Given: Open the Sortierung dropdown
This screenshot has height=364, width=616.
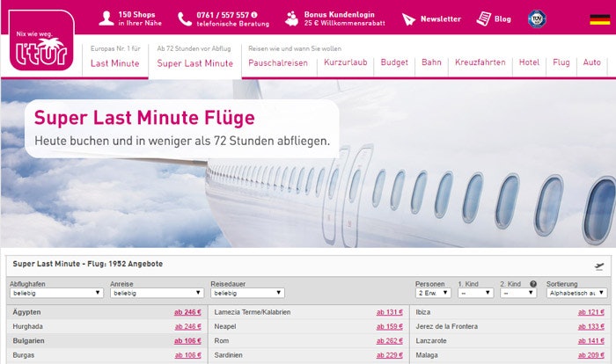Looking at the screenshot, I should [576, 293].
